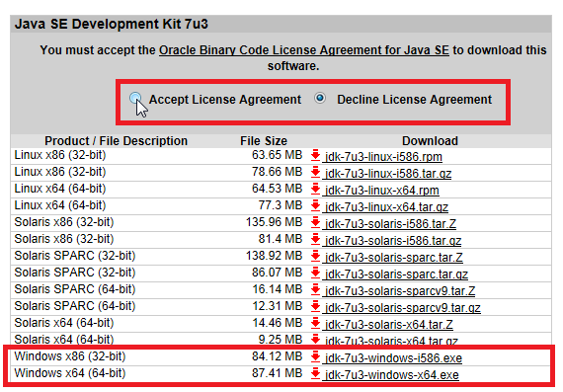Download jdk-7u3-solaris-i586.tar.Z
563x392 pixels.
391,224
